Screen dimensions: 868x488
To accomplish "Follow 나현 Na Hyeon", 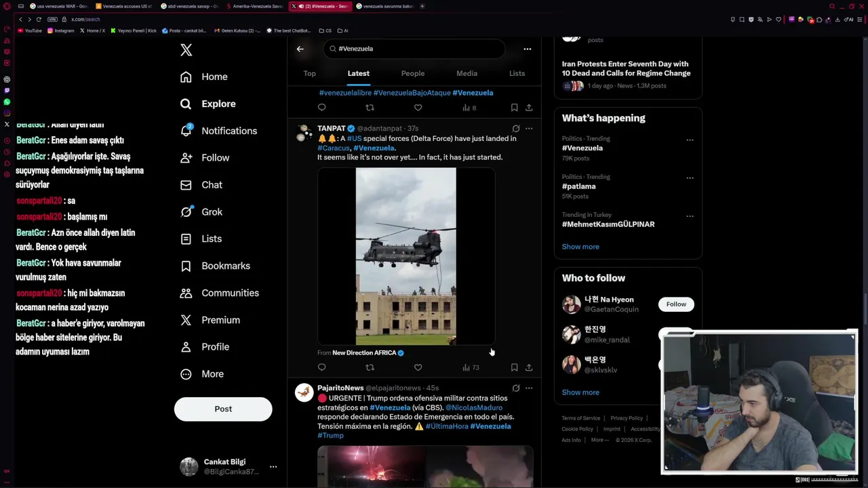I will [676, 304].
